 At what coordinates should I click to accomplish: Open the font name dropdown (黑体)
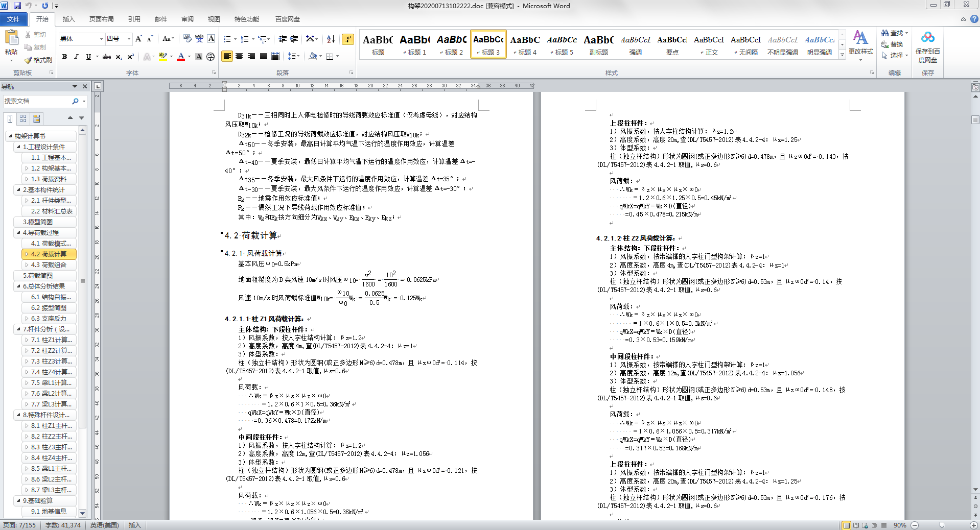101,39
